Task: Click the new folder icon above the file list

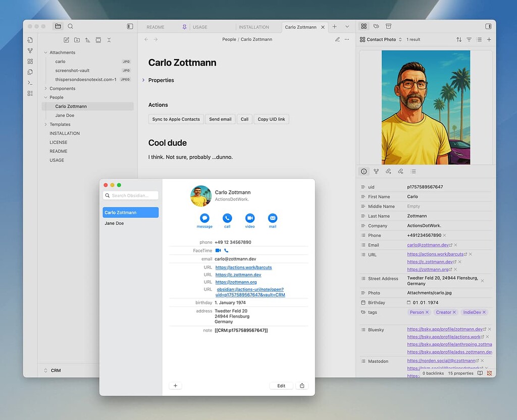Action: pyautogui.click(x=77, y=40)
